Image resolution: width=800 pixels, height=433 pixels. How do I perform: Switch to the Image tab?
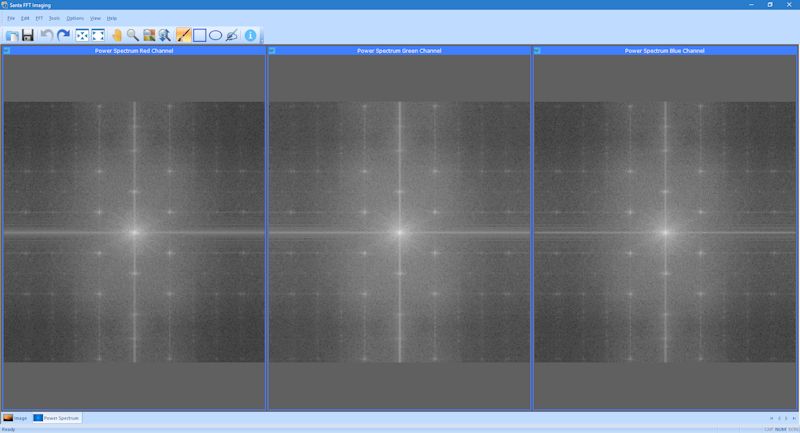coord(15,417)
